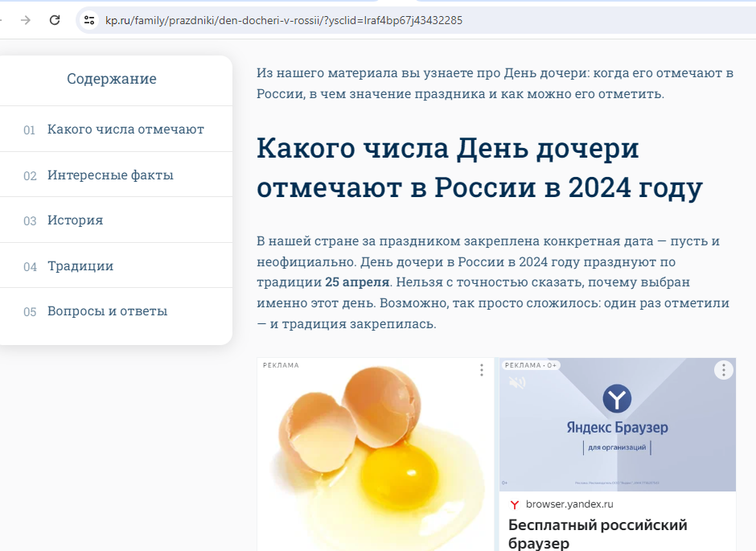Screen dimensions: 756x551
Task: Reload the page with the refresh icon
Action: tap(55, 20)
